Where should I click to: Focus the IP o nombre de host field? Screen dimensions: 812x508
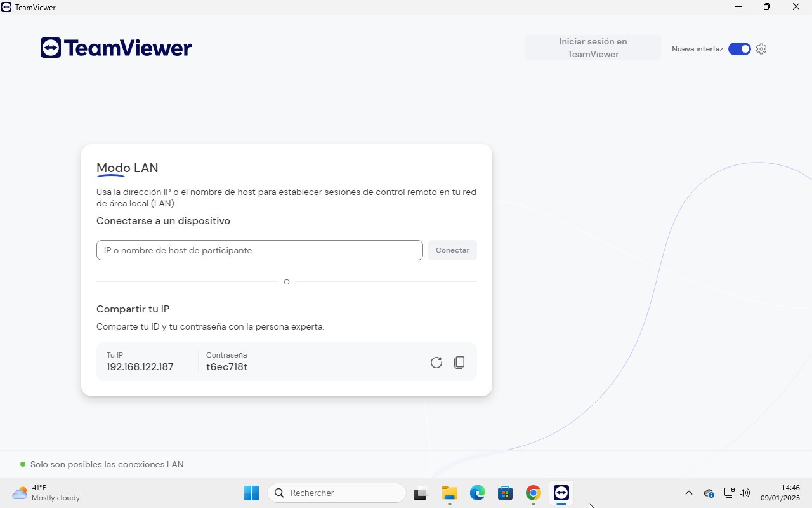(x=259, y=250)
